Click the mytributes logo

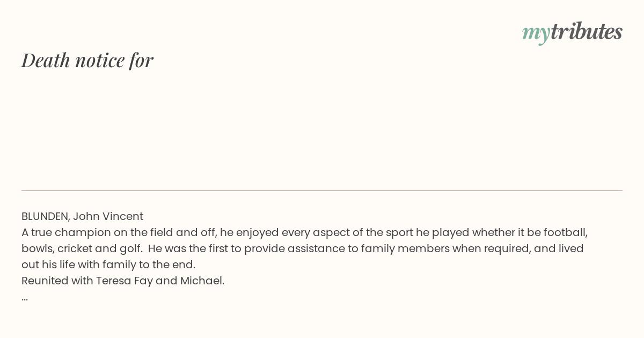click(572, 32)
